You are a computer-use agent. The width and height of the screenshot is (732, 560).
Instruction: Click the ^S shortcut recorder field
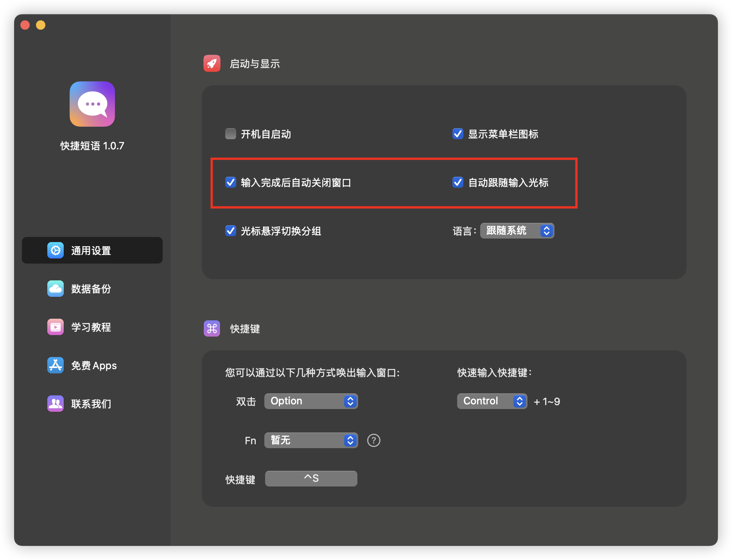click(311, 479)
